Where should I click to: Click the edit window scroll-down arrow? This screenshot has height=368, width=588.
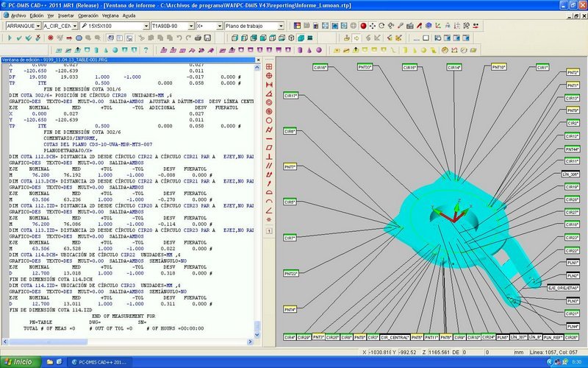257,335
